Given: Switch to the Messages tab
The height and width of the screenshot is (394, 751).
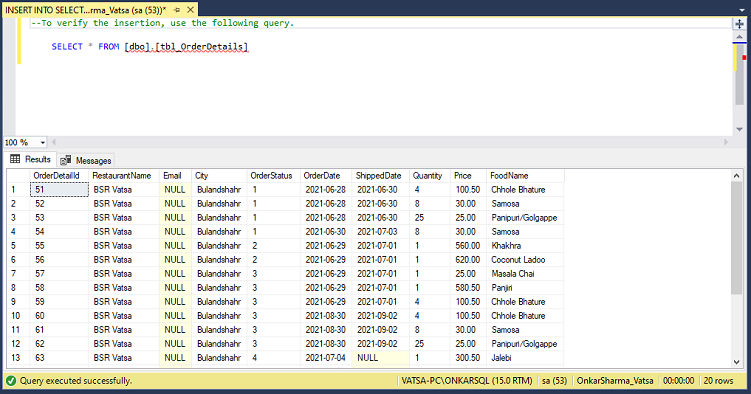Looking at the screenshot, I should (x=86, y=160).
